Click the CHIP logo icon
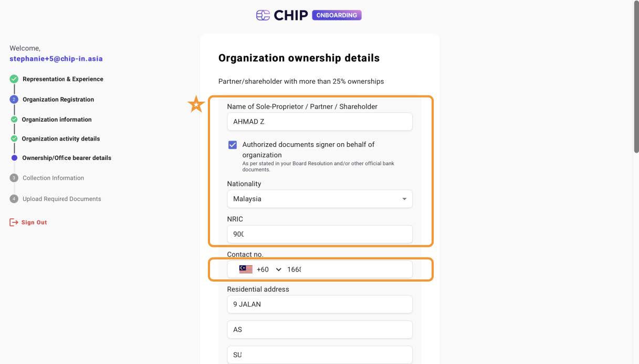 (x=263, y=15)
